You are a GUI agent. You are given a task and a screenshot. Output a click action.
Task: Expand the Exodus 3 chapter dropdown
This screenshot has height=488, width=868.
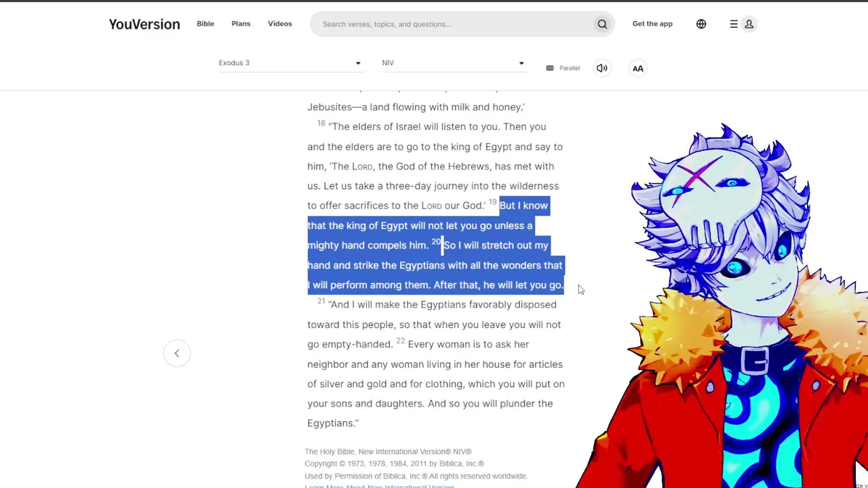point(290,63)
